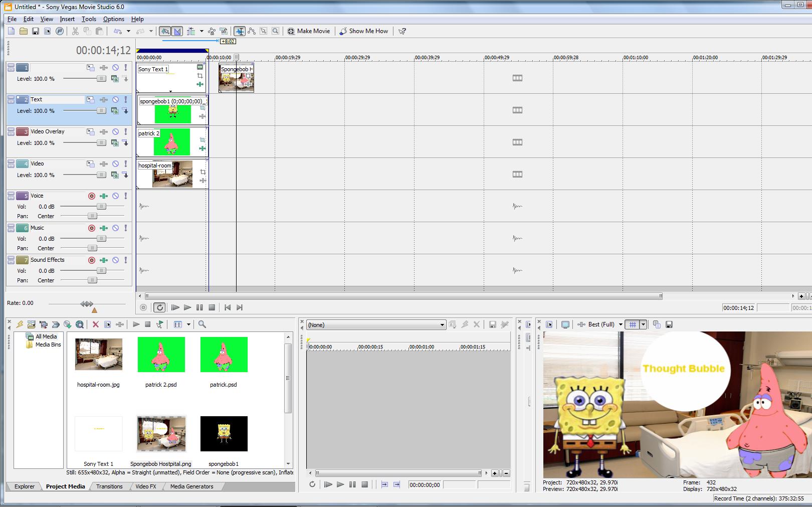Click the Make Movie button
This screenshot has width=812, height=507.
tap(309, 31)
